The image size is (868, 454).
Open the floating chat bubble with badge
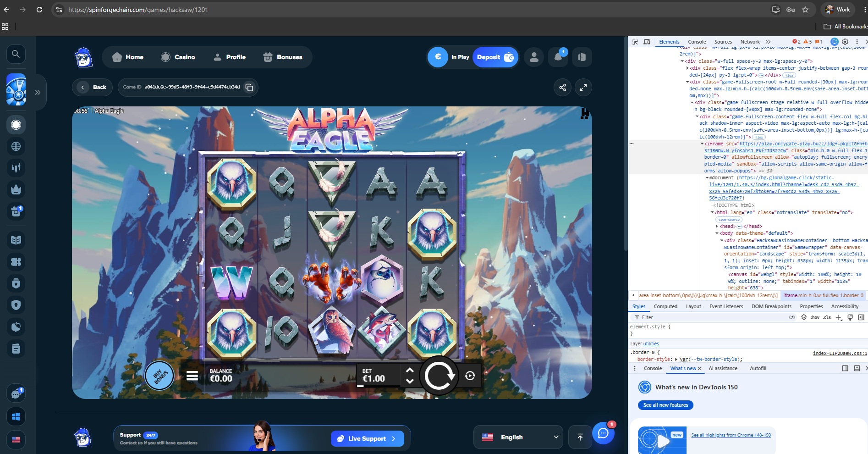603,433
